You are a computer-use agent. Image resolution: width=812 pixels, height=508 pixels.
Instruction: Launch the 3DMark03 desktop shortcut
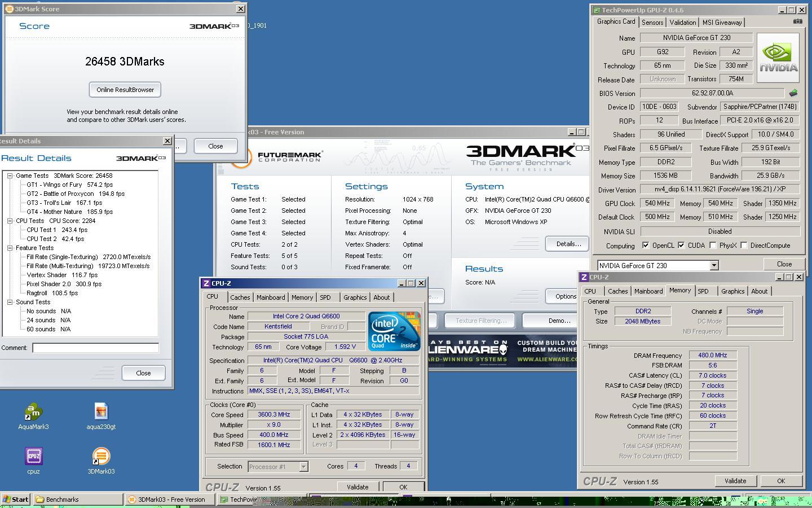(101, 461)
